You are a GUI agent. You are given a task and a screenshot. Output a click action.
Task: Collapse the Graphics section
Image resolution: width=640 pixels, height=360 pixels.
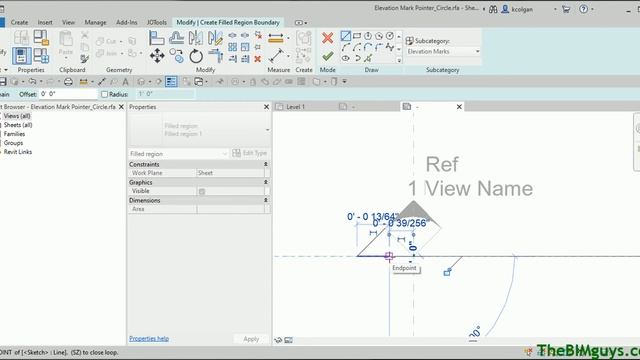click(266, 182)
